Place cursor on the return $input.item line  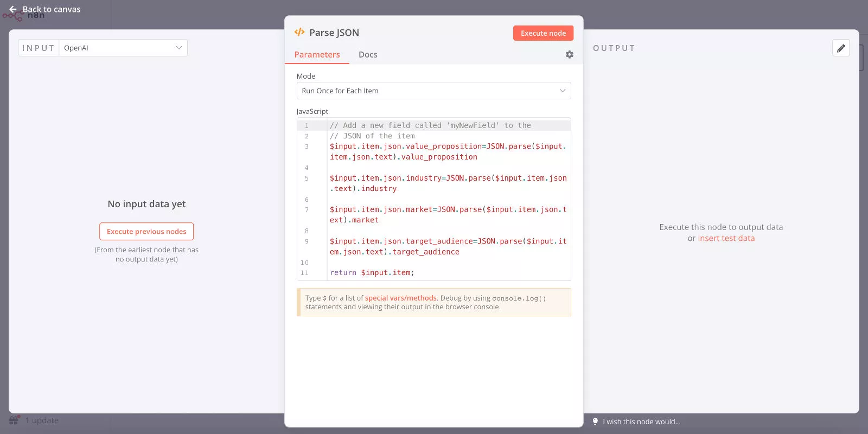tap(372, 273)
